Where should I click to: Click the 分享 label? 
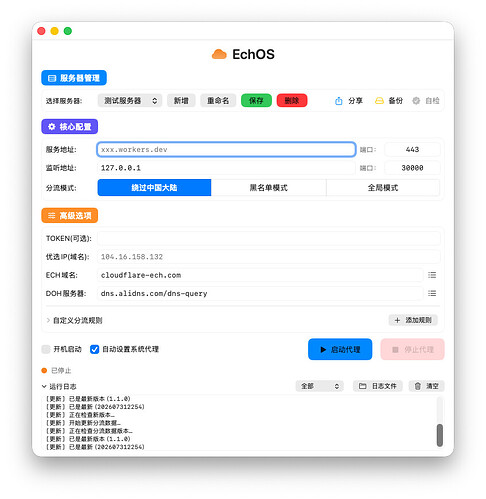pos(355,101)
